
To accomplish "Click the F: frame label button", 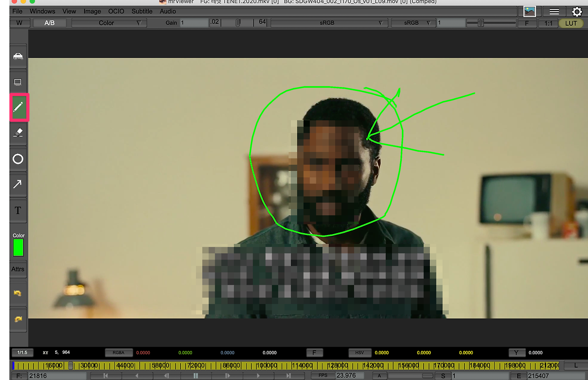I will click(19, 376).
